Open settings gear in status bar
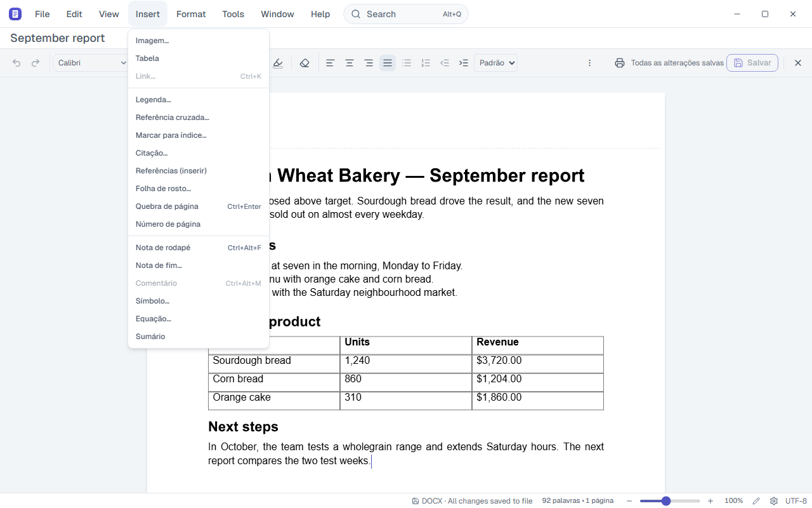 [774, 501]
